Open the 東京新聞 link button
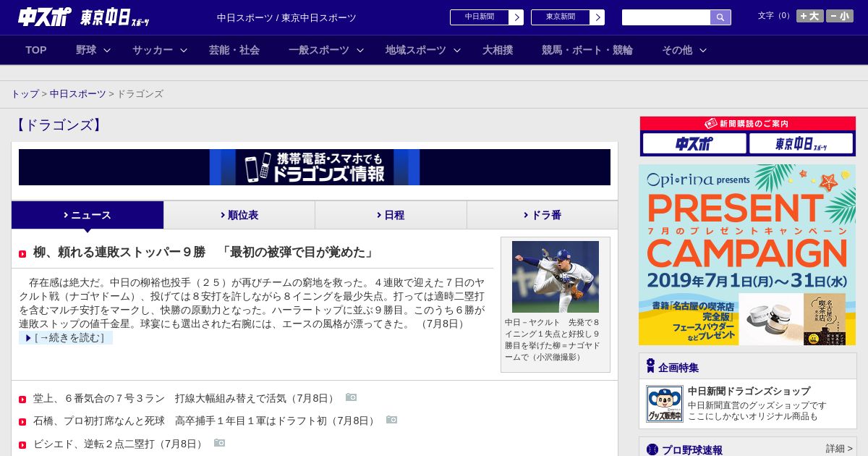868x456 pixels. click(568, 17)
